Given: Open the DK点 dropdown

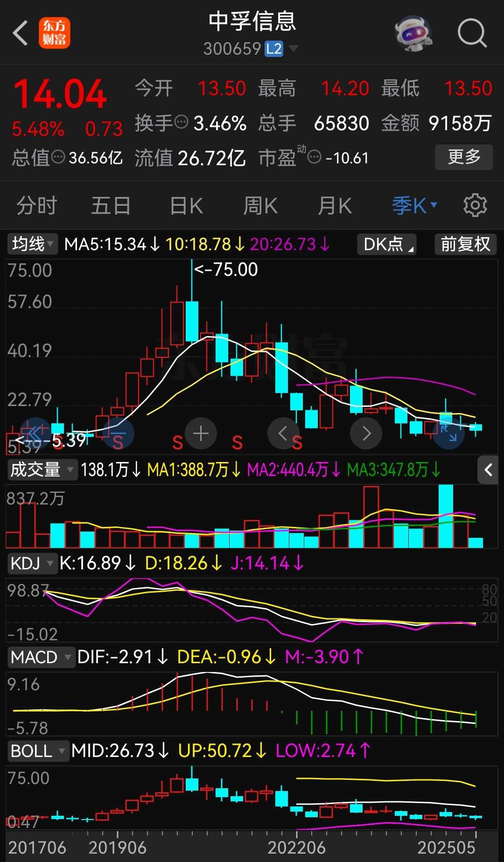Looking at the screenshot, I should pyautogui.click(x=387, y=244).
